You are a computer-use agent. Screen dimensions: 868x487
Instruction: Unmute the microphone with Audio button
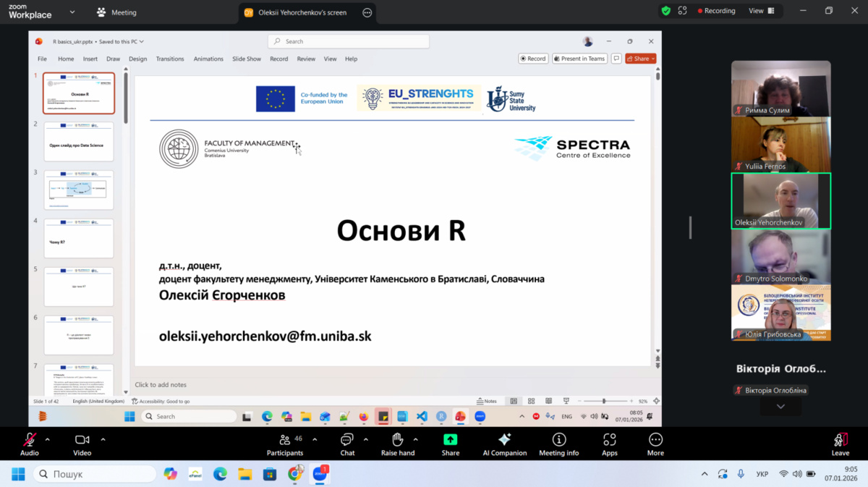30,440
